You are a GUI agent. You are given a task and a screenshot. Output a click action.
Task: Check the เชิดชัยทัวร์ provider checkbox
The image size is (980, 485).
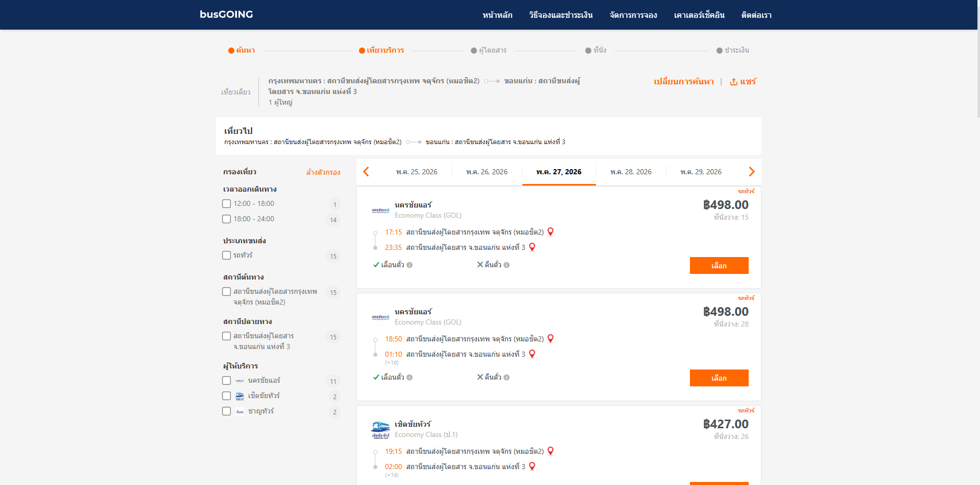227,396
